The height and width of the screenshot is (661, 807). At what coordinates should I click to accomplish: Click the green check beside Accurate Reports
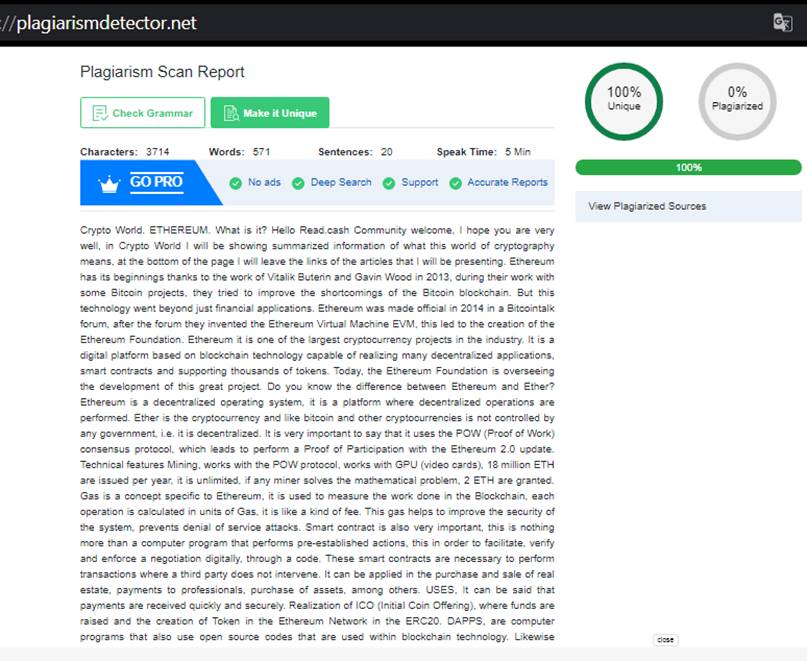[455, 183]
